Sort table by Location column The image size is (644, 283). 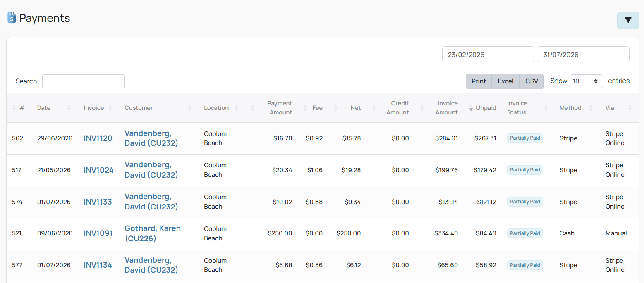tap(221, 108)
